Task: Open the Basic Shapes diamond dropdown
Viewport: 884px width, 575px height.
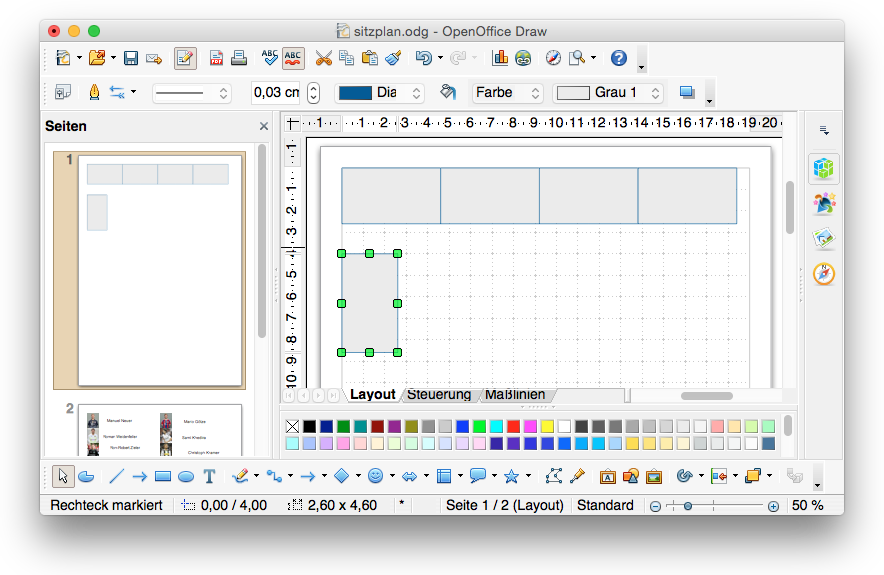Action: tap(358, 476)
